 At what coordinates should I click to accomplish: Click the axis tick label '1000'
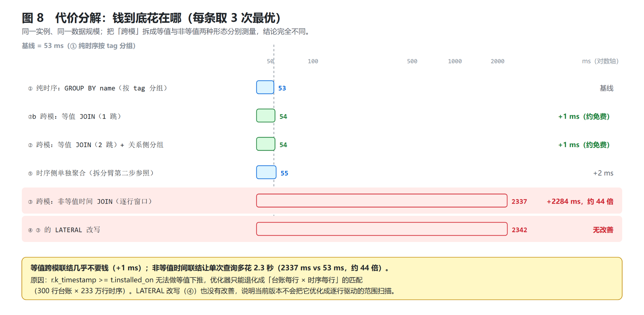coord(455,61)
